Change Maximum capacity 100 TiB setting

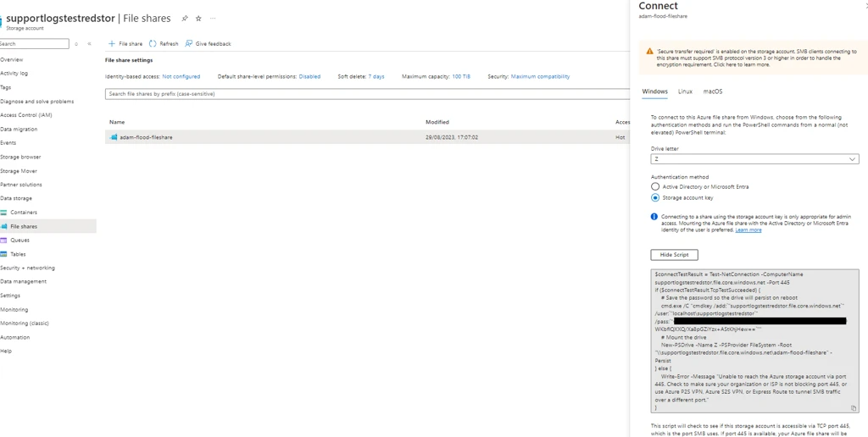click(x=461, y=77)
